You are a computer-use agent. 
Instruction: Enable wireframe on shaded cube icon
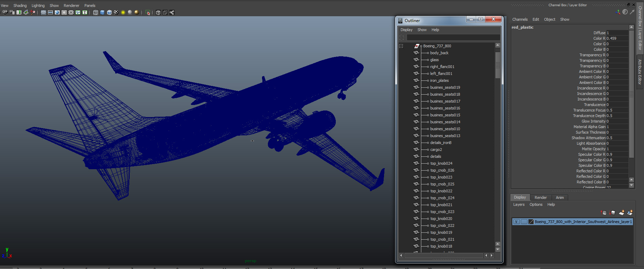[109, 12]
